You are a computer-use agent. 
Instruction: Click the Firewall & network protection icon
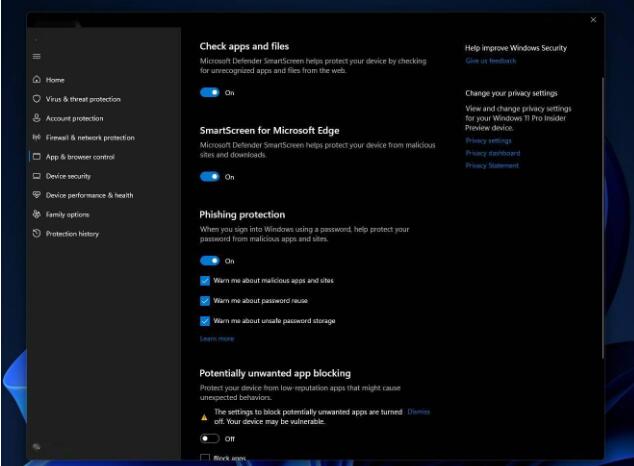[x=37, y=137]
